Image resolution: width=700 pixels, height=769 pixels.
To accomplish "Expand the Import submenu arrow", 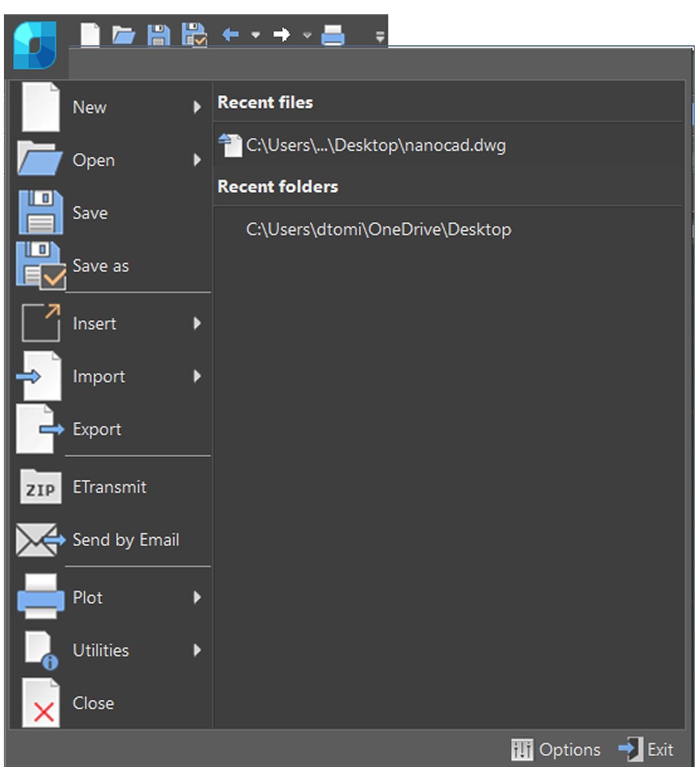I will [x=197, y=376].
